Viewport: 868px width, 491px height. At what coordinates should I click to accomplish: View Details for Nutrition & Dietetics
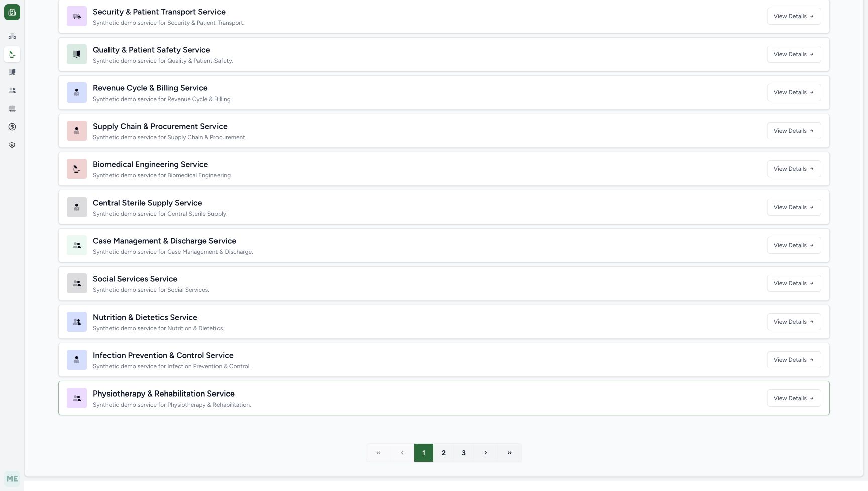point(794,322)
